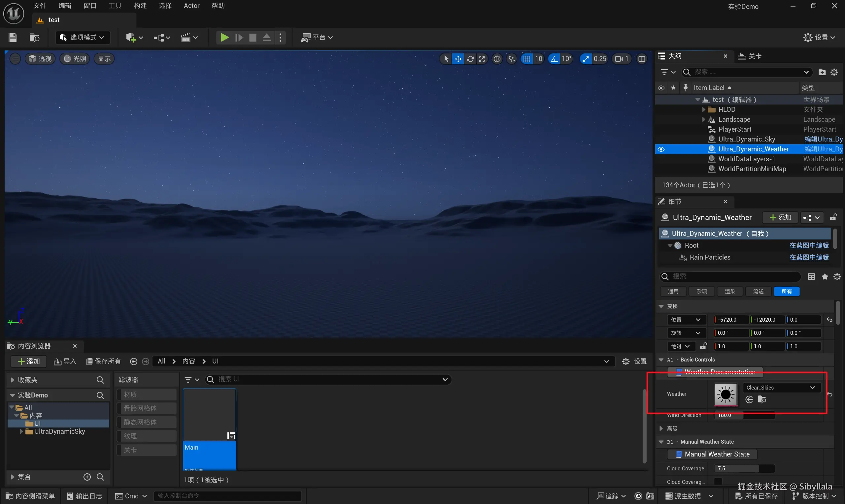
Task: Browse to weather asset in content browser
Action: pos(762,399)
